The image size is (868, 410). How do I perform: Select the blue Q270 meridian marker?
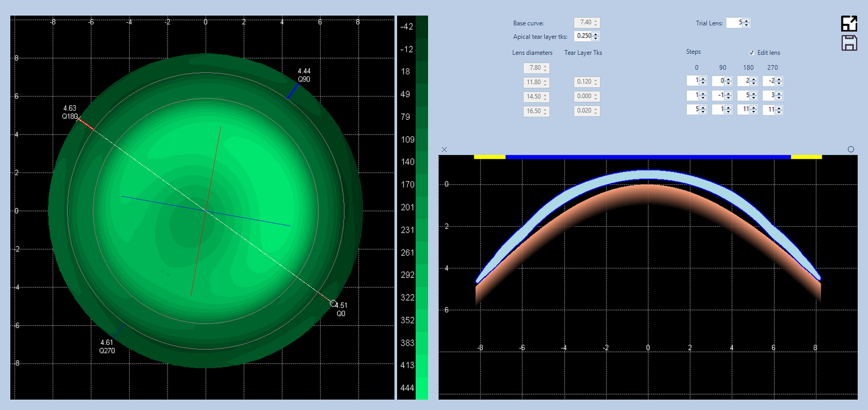(x=119, y=329)
